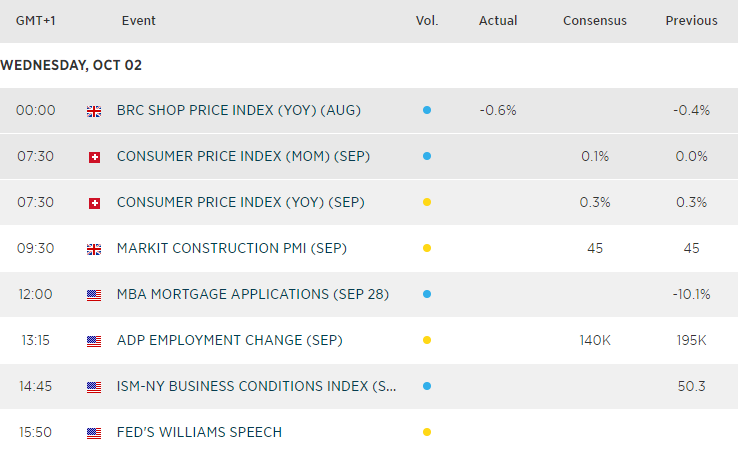The height and width of the screenshot is (457, 738).
Task: Click Swiss flag beside Consumer Price Index (YoY)
Action: (94, 203)
